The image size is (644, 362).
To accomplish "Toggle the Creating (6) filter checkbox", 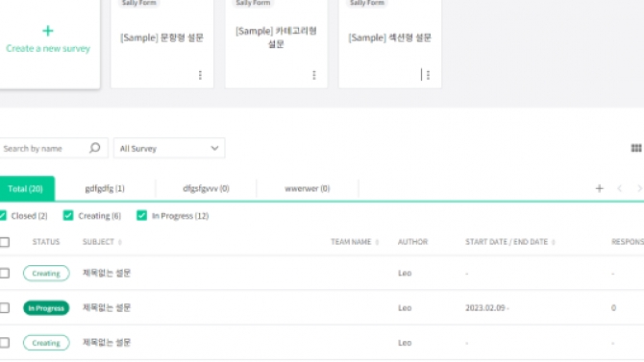I will pyautogui.click(x=68, y=215).
